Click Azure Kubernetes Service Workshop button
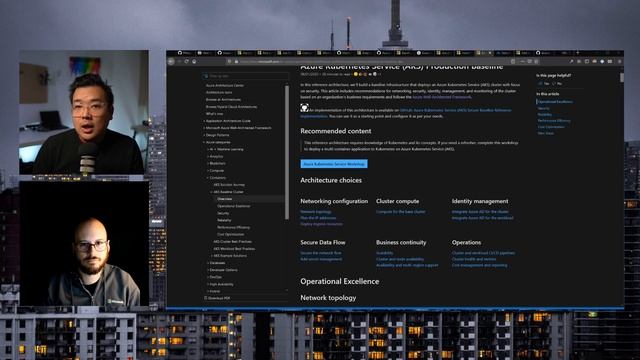Screen dimensions: 640x360 click(x=334, y=164)
